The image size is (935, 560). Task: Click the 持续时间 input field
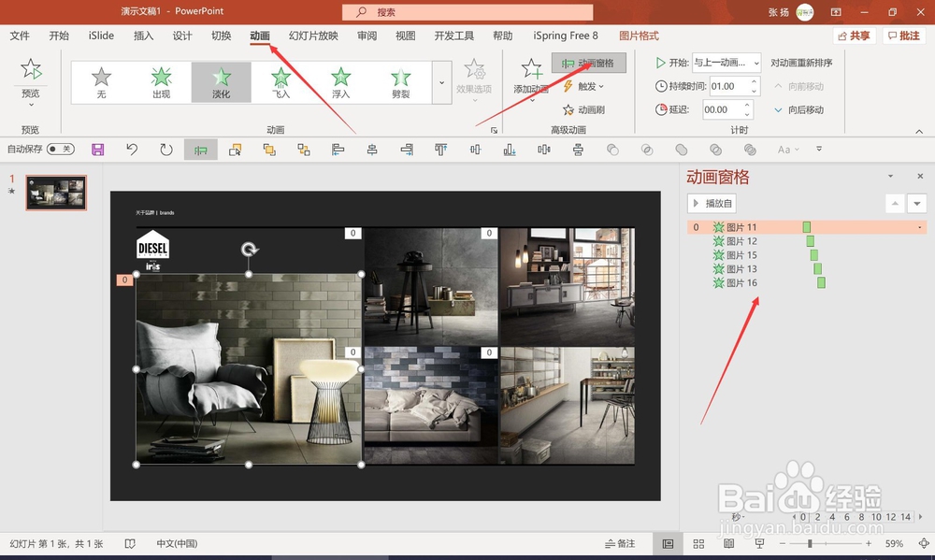coord(728,86)
